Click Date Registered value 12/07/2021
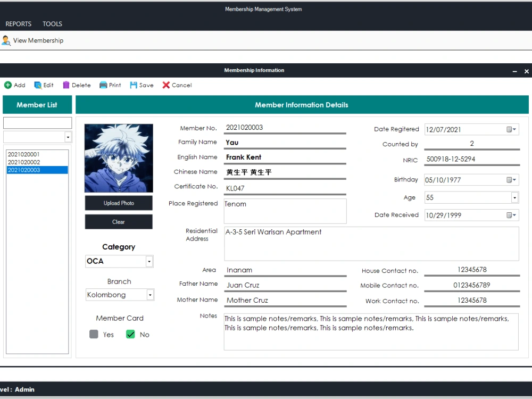 443,130
